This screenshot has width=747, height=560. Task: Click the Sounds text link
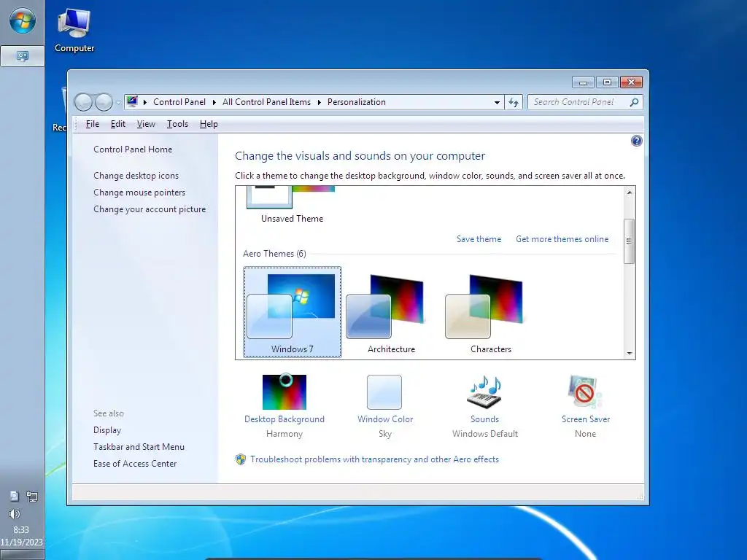point(484,419)
